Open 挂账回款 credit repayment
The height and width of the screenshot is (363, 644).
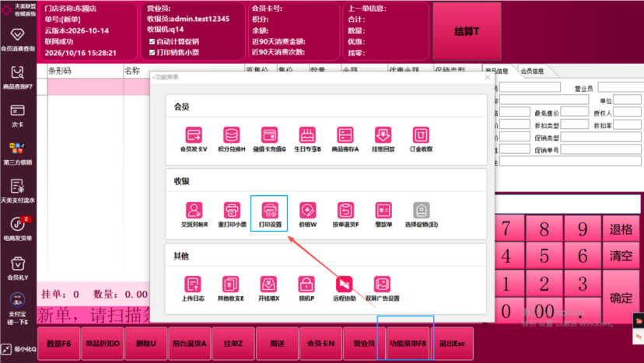[x=383, y=140]
